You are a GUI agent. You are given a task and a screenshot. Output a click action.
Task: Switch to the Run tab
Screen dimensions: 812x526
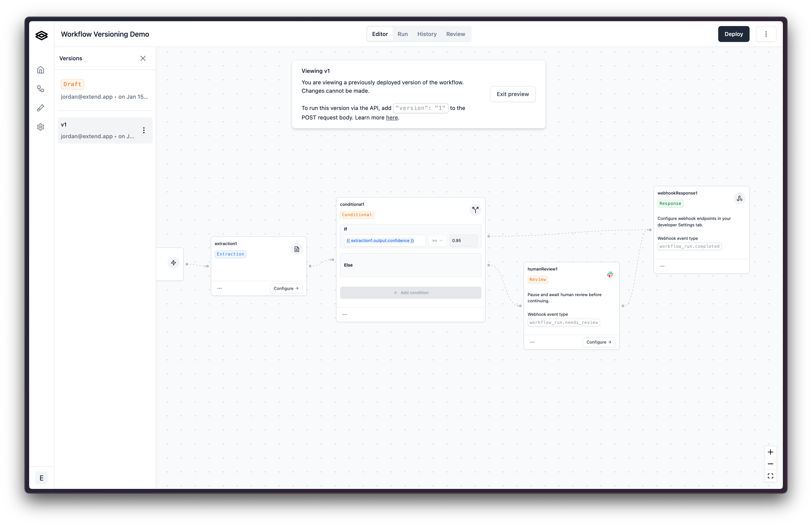pos(402,34)
